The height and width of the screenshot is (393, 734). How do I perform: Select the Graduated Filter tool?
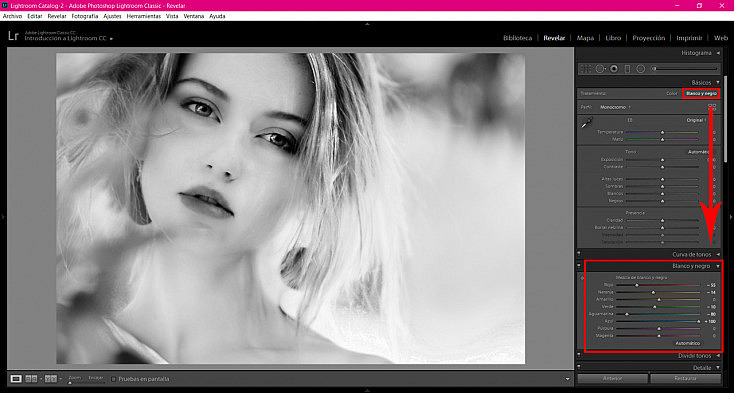(627, 69)
